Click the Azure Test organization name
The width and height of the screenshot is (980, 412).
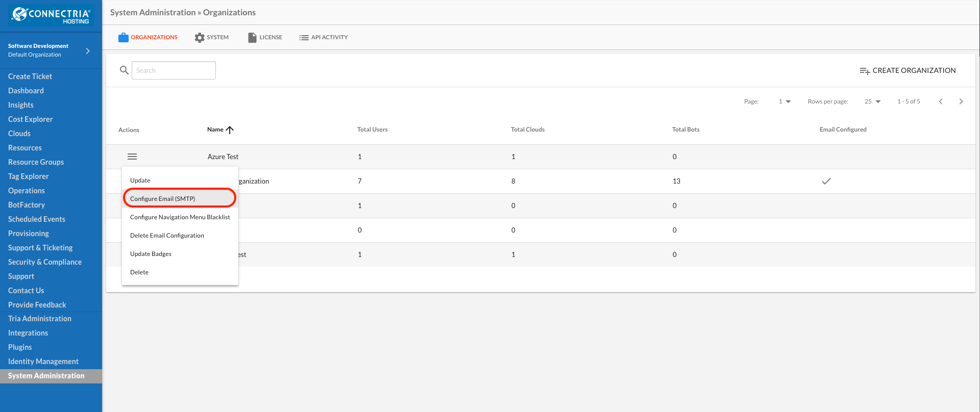click(x=223, y=157)
